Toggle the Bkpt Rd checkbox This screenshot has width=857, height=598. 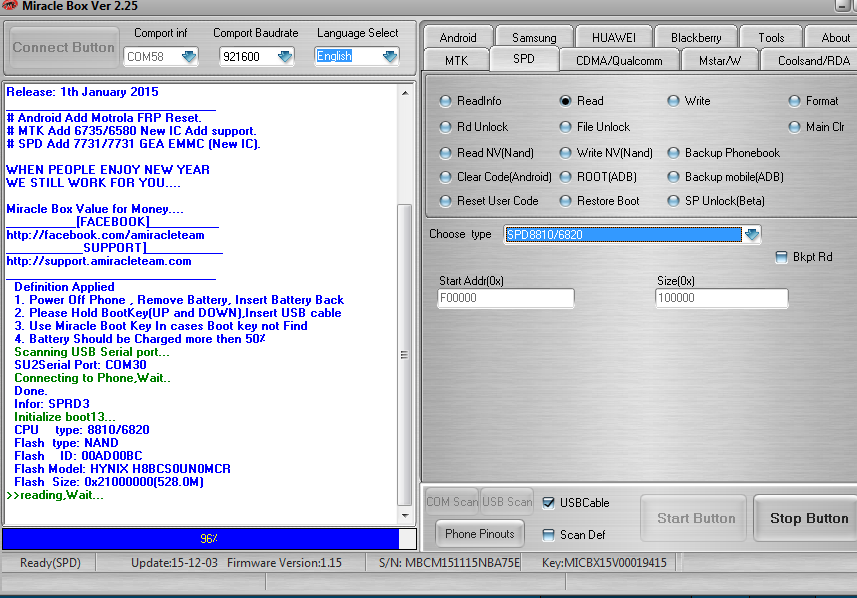click(x=782, y=257)
